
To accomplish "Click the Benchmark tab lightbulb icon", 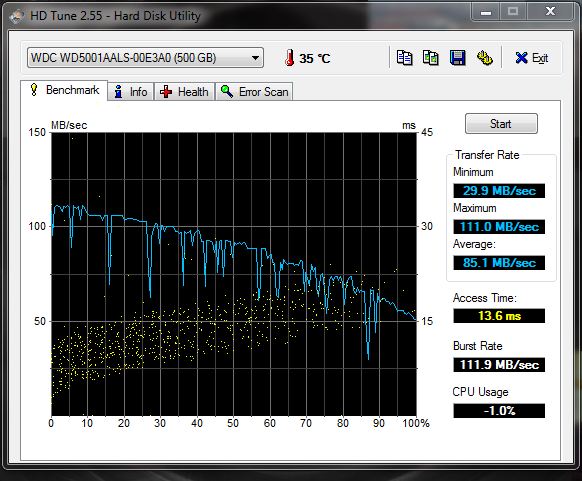I will coord(34,90).
